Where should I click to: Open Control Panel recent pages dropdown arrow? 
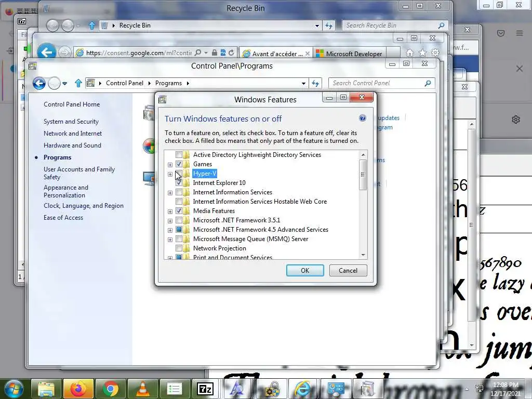64,83
